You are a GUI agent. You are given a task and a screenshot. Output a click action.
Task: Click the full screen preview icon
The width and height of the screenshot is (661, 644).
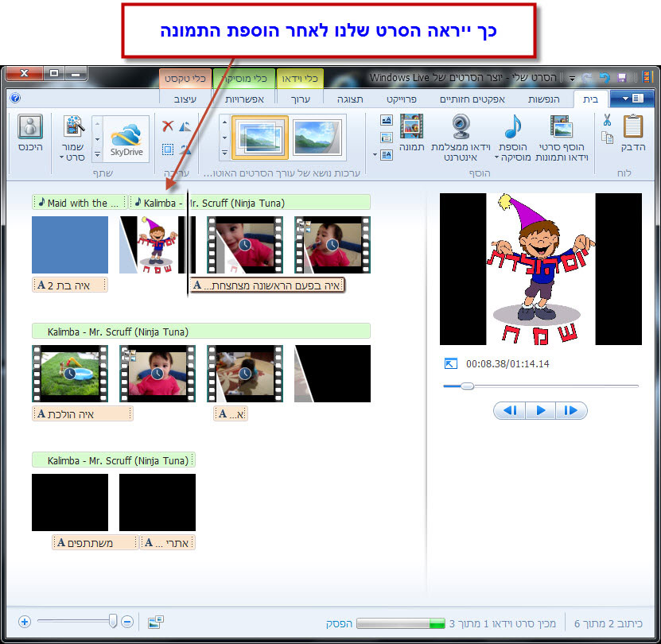[x=451, y=363]
